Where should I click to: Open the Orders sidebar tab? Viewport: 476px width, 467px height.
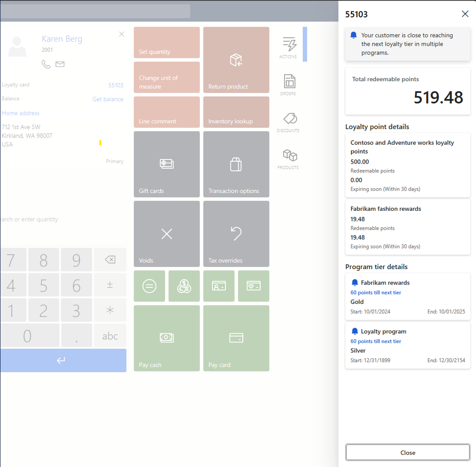tap(288, 85)
